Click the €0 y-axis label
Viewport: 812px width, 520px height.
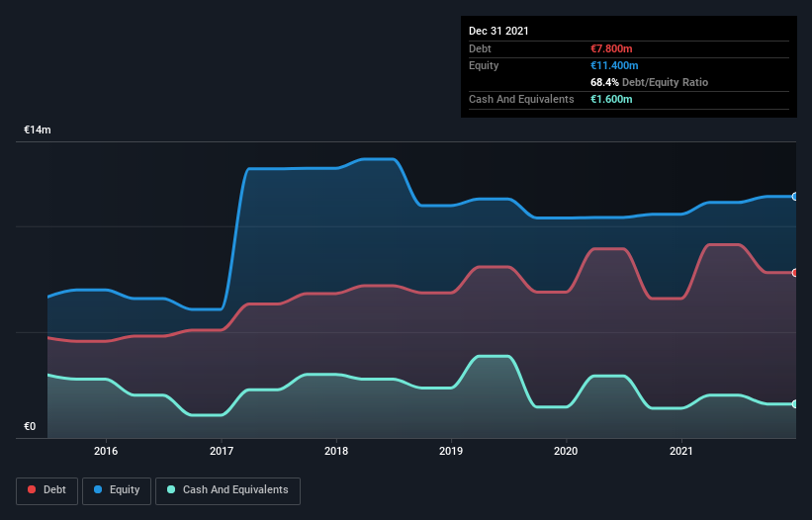click(30, 426)
